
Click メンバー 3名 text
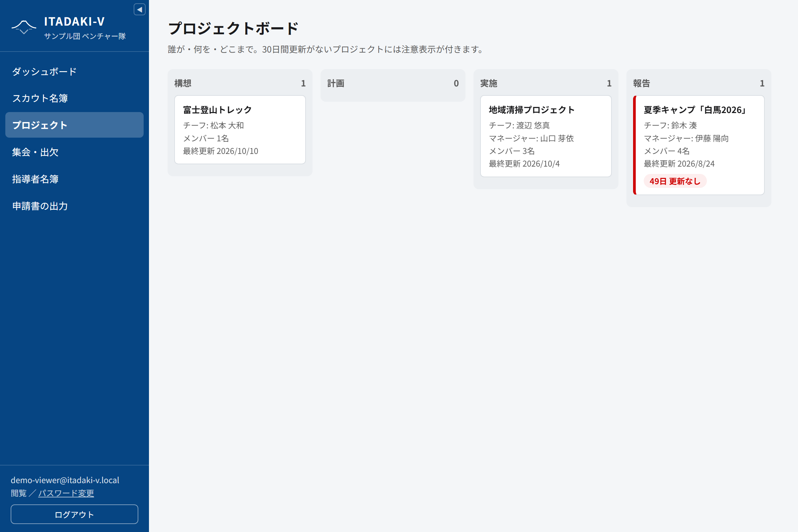click(512, 151)
